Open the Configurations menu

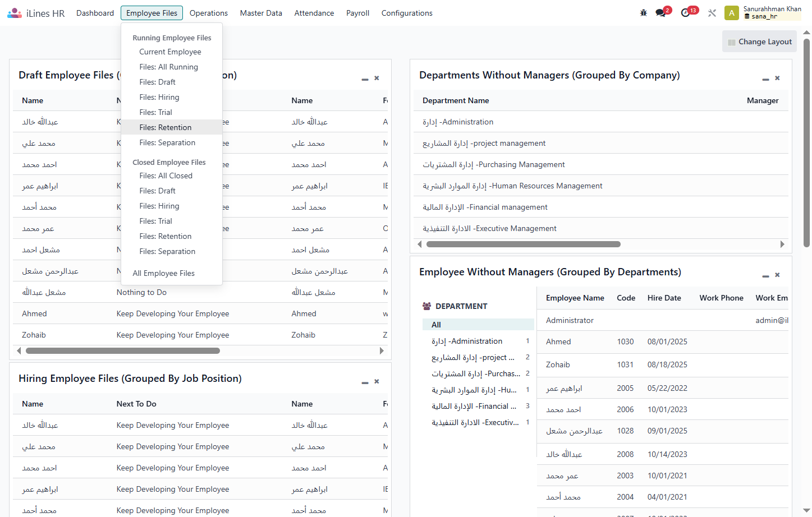pyautogui.click(x=407, y=13)
